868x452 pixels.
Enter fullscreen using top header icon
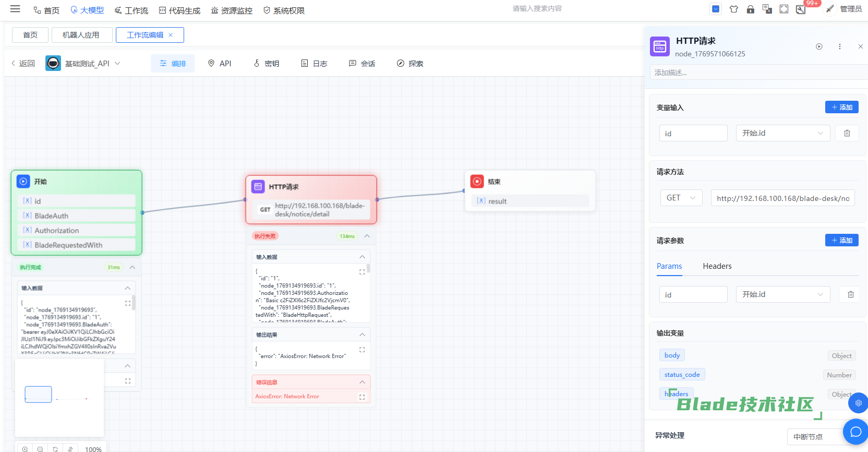[x=784, y=9]
